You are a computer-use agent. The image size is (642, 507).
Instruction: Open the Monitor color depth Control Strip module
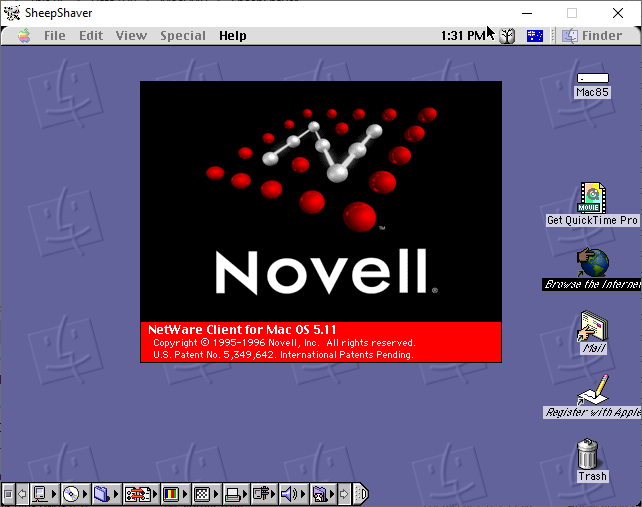coord(175,494)
